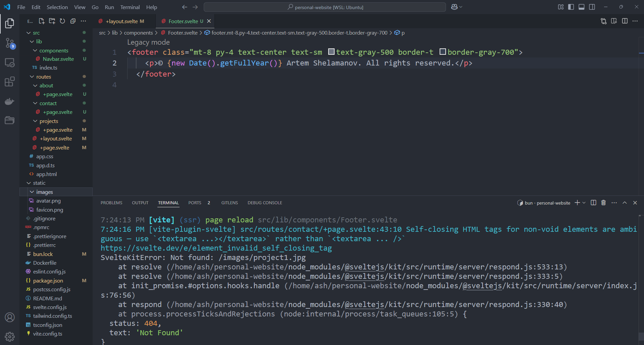Open changes compare icon in editor toolbar
Screen dimensions: 644x345
(x=603, y=21)
